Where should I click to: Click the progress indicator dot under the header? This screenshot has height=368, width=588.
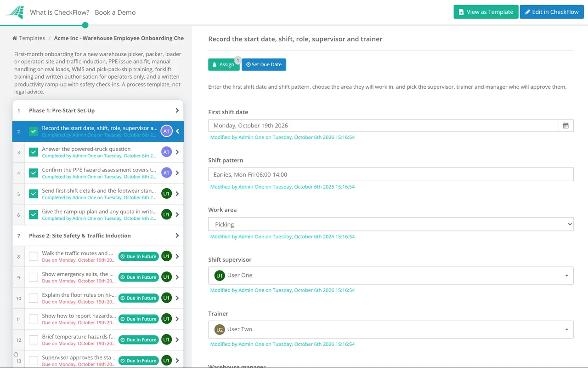pos(85,25)
